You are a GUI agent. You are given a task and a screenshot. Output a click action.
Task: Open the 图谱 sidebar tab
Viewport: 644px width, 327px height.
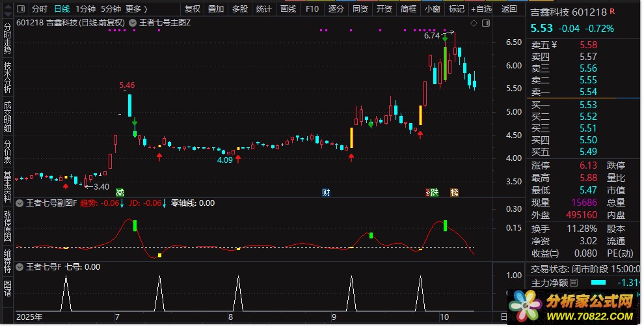[7, 289]
